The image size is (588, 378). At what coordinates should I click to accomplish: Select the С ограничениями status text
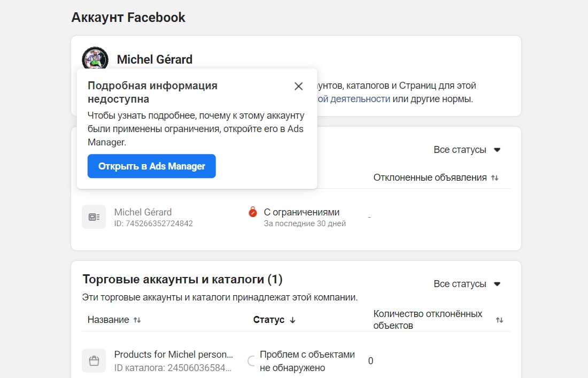[301, 212]
